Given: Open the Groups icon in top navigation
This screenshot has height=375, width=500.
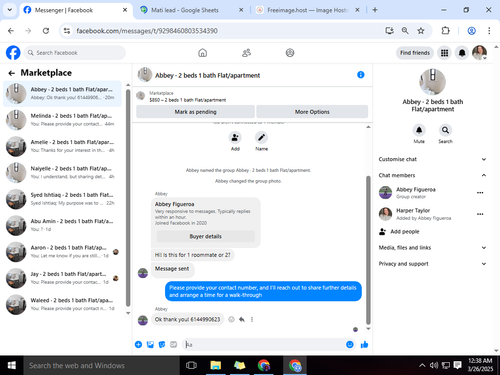Looking at the screenshot, I should coord(290,53).
